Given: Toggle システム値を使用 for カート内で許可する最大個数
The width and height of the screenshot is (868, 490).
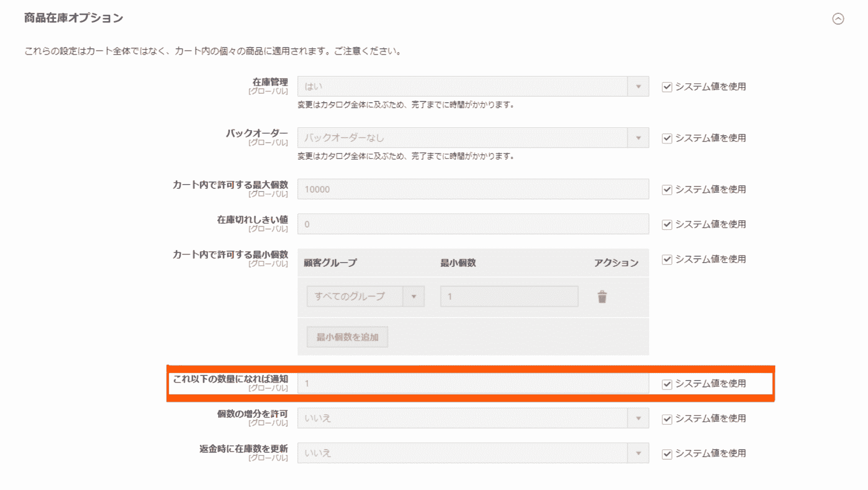Looking at the screenshot, I should point(667,190).
